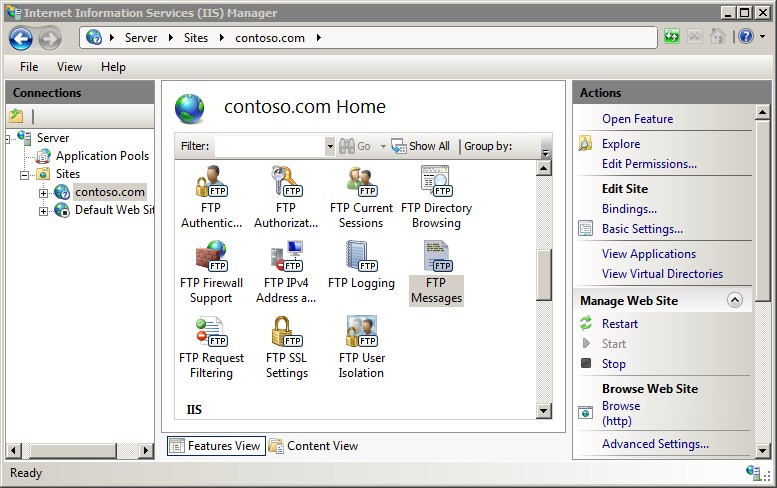This screenshot has width=777, height=488.
Task: Open the Help icon dropdown arrow
Action: coord(762,37)
